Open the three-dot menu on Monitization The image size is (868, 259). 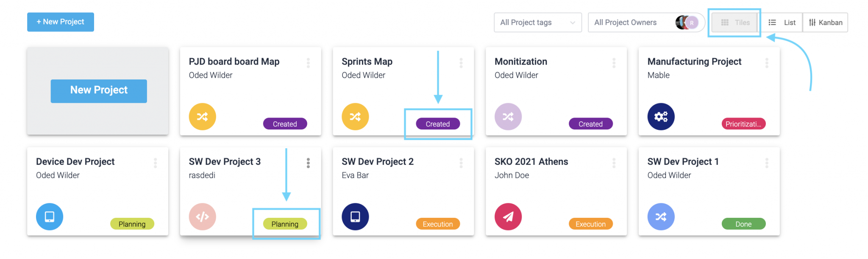(x=614, y=63)
